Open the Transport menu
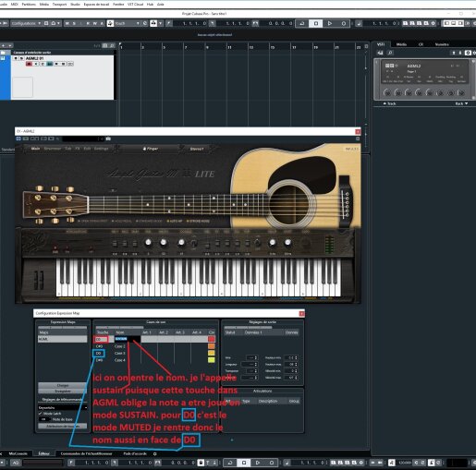Viewport: 476px width, 470px height. (x=59, y=5)
